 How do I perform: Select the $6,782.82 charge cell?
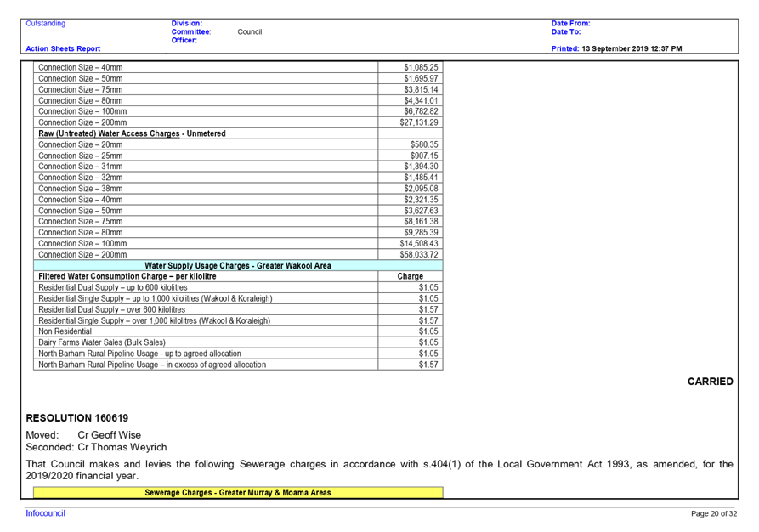411,111
